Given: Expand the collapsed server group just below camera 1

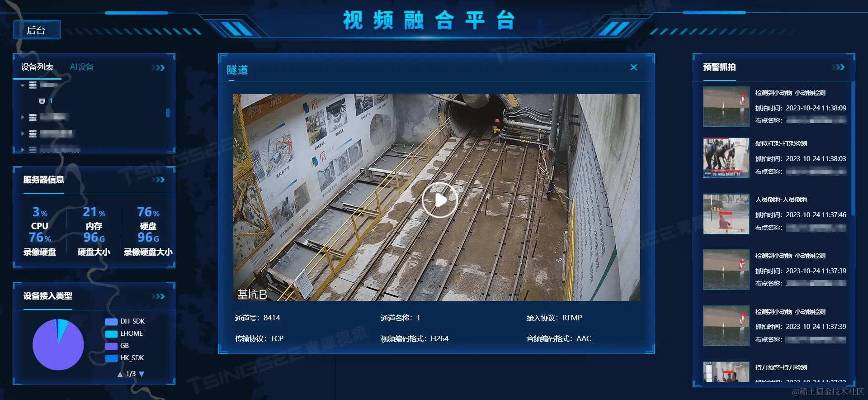Looking at the screenshot, I should [23, 117].
